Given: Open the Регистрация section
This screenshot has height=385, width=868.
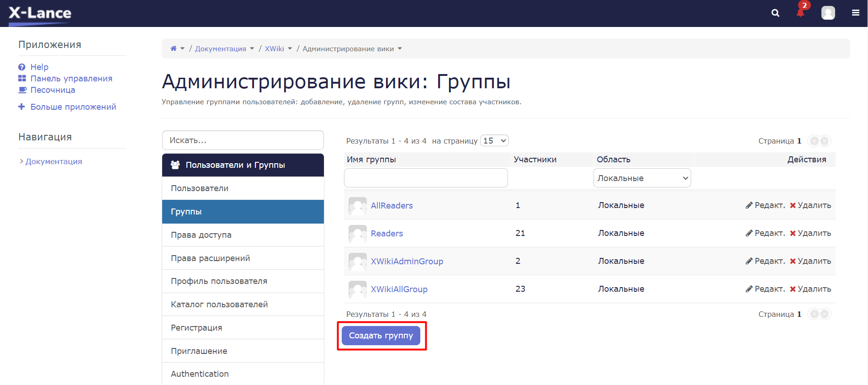Looking at the screenshot, I should click(243, 328).
